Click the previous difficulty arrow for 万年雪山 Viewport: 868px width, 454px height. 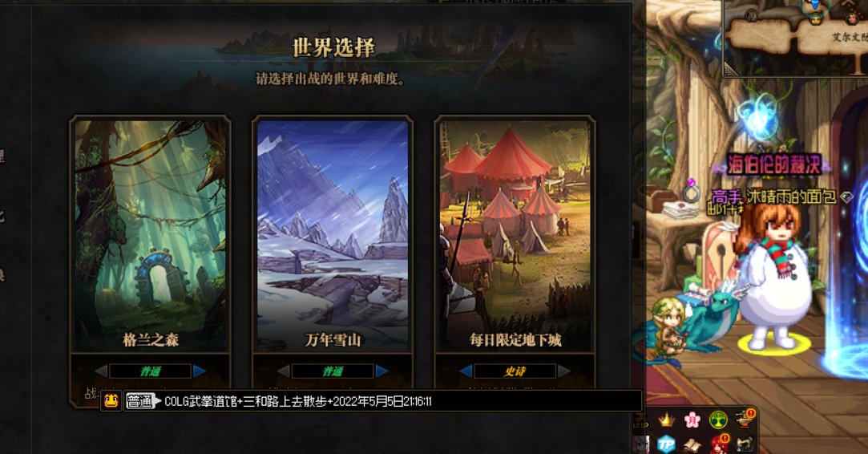coord(284,371)
